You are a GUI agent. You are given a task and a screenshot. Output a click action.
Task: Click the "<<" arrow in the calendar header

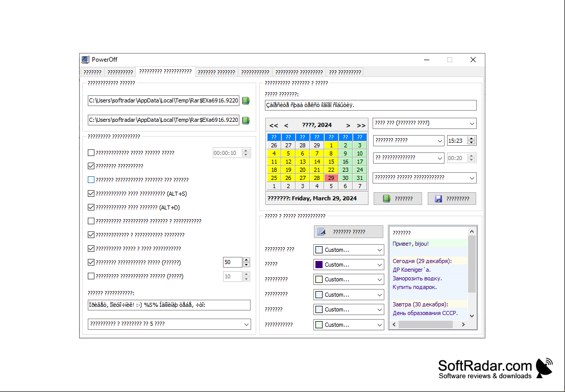[274, 125]
